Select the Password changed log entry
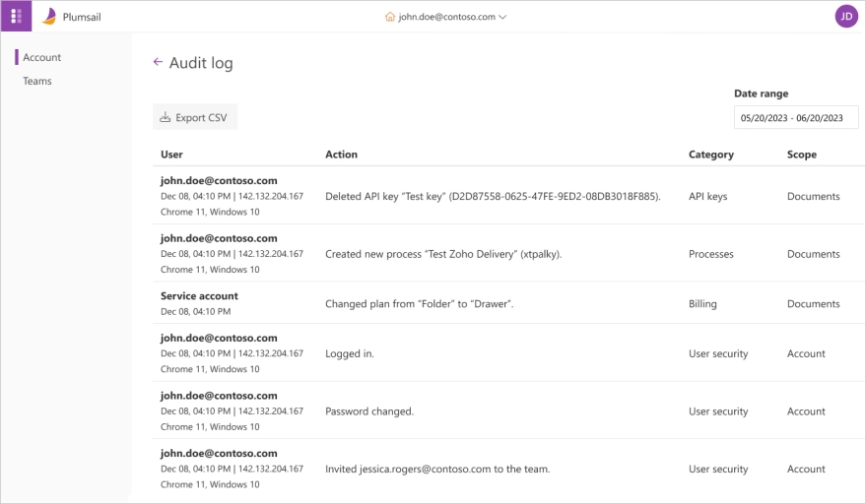This screenshot has width=865, height=504. tap(369, 411)
